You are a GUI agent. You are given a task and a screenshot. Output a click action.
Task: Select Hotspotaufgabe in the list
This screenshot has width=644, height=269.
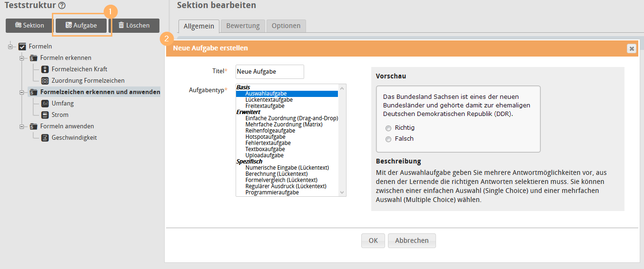pos(287,137)
